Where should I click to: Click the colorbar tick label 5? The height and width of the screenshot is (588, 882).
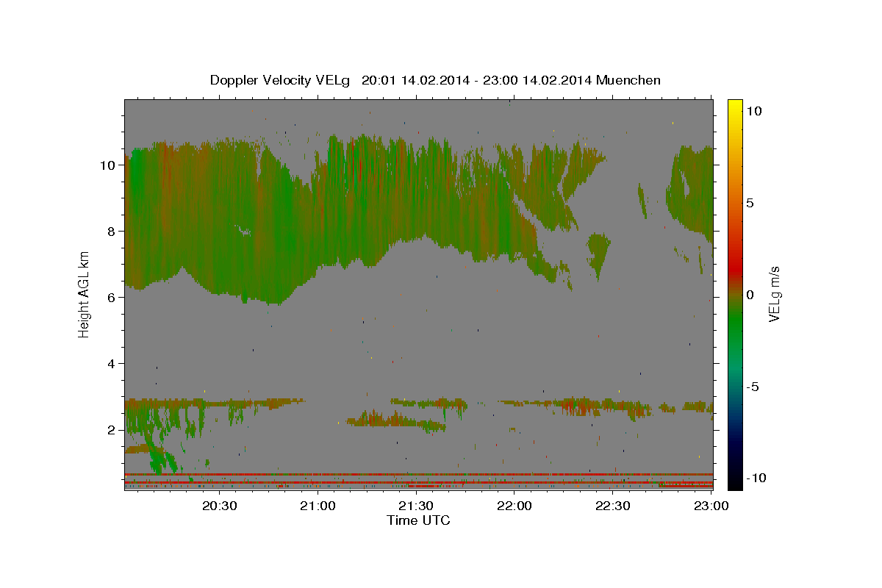(750, 203)
